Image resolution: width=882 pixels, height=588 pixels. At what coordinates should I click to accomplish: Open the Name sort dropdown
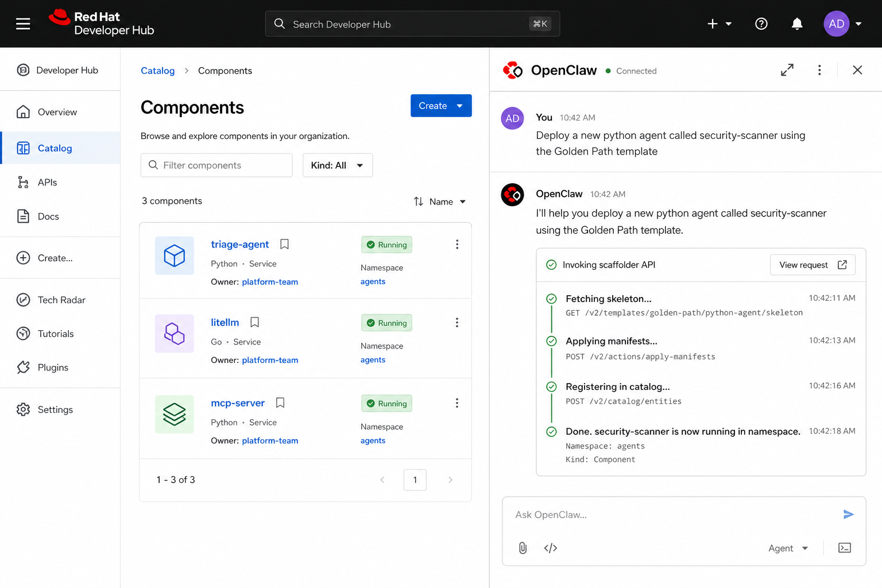447,202
